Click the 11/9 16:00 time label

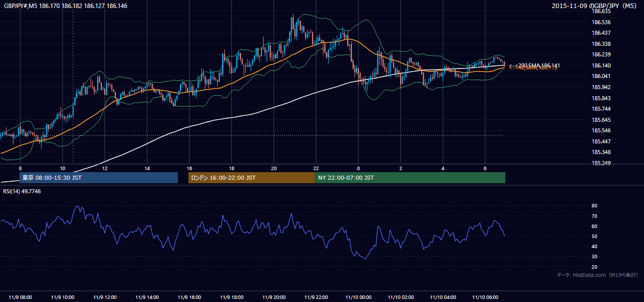pos(189,297)
